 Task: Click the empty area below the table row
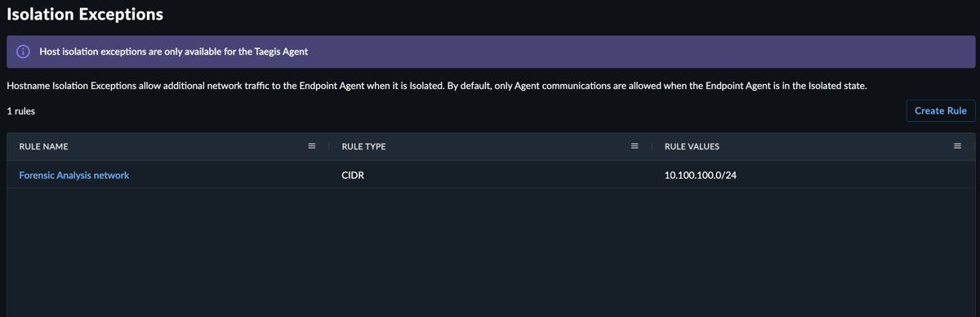[490, 252]
